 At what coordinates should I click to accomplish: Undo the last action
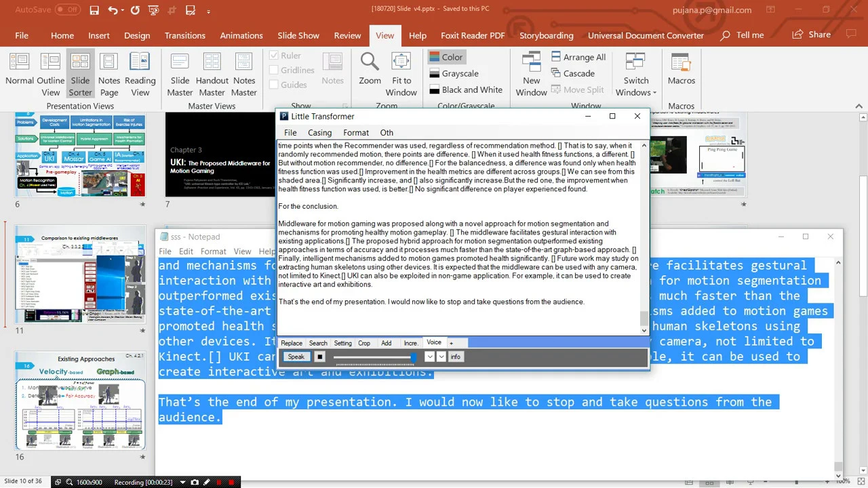[x=113, y=10]
